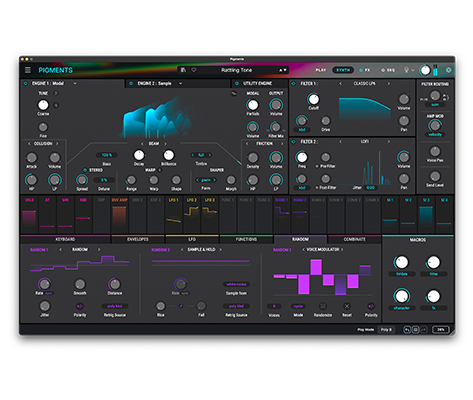Click the copy engine icon above the waveform

(x=233, y=94)
